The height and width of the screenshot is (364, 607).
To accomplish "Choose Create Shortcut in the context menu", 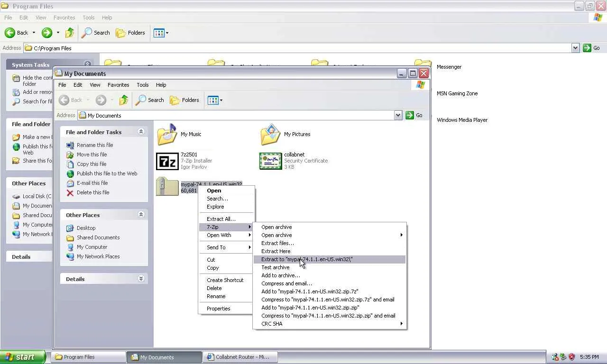I will [x=226, y=280].
